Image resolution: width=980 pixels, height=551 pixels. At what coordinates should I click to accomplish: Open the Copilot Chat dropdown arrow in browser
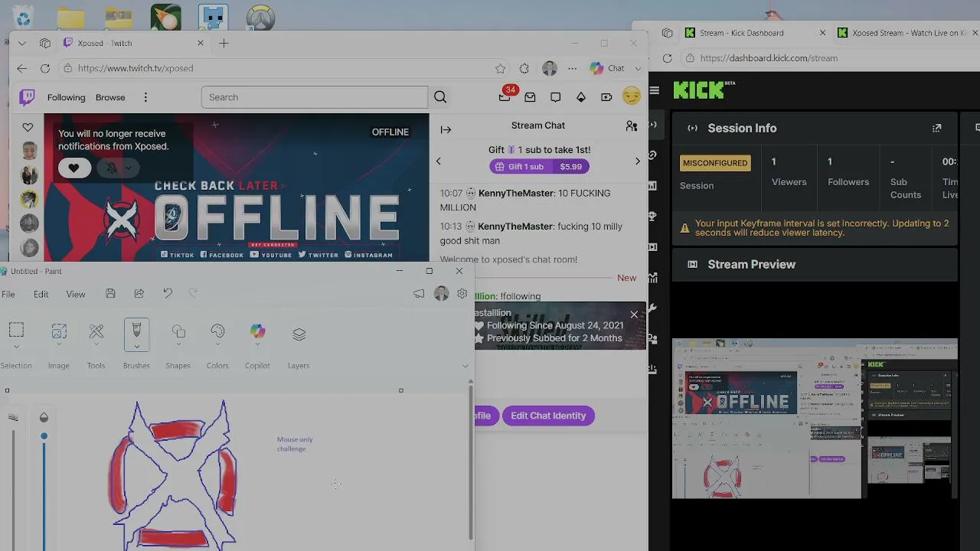[x=637, y=68]
